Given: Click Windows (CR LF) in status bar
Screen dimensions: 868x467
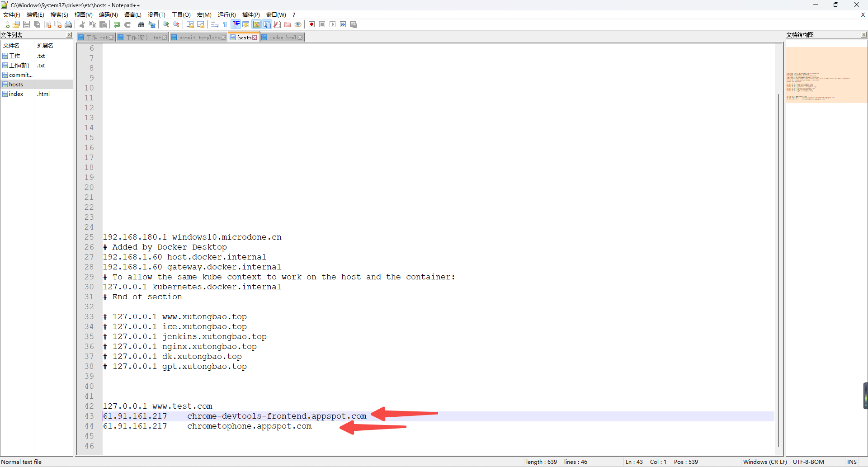Looking at the screenshot, I should point(765,462).
